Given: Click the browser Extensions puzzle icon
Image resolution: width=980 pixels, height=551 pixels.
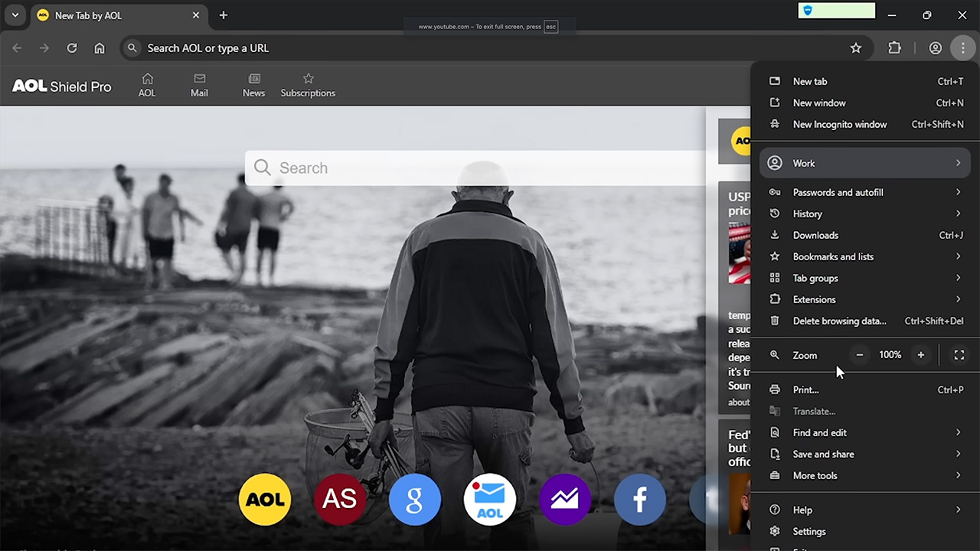Looking at the screenshot, I should 894,47.
